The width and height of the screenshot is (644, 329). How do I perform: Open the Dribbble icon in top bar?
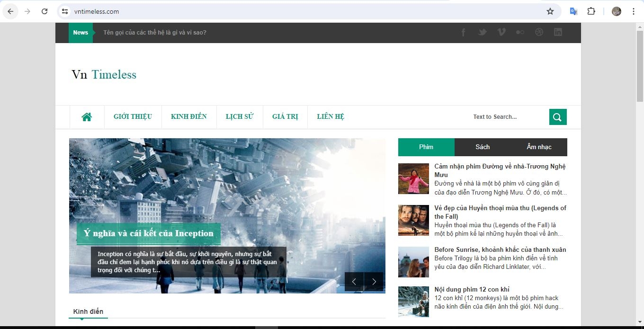coord(539,32)
